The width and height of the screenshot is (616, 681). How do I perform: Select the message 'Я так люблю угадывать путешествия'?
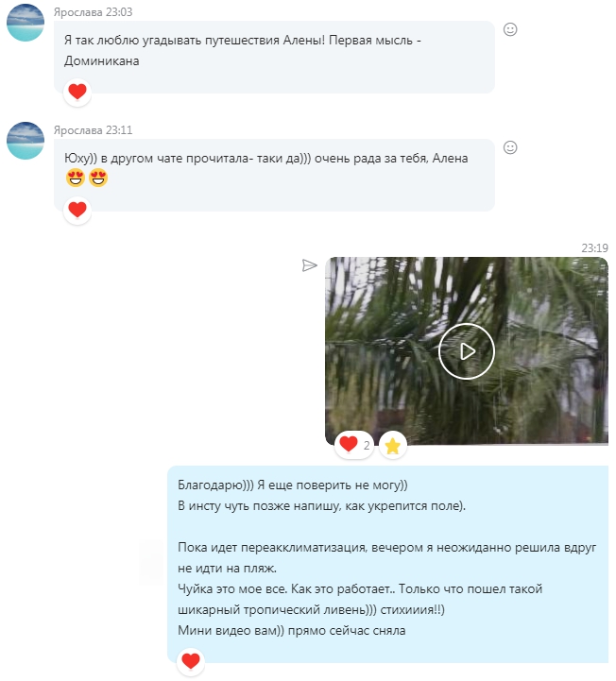274,57
